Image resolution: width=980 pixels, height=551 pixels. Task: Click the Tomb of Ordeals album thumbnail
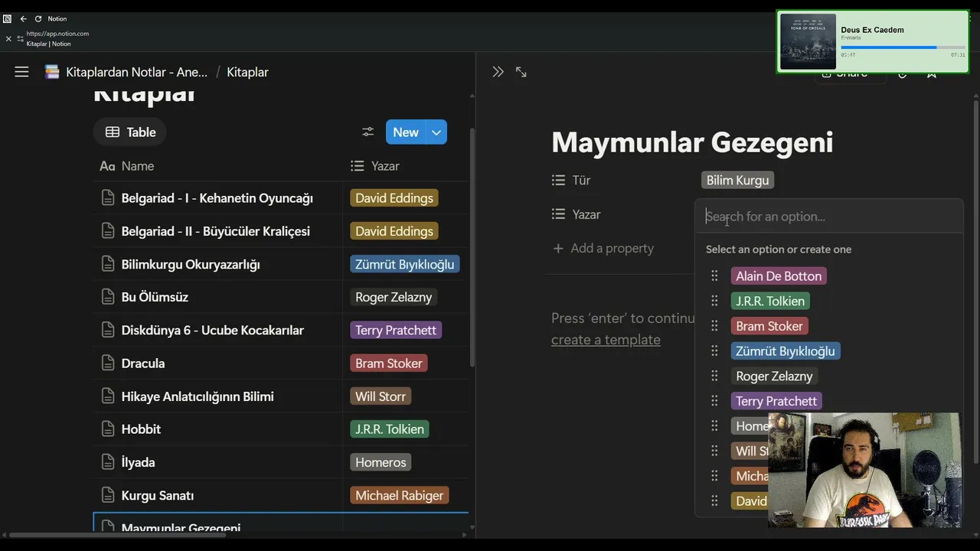(808, 41)
